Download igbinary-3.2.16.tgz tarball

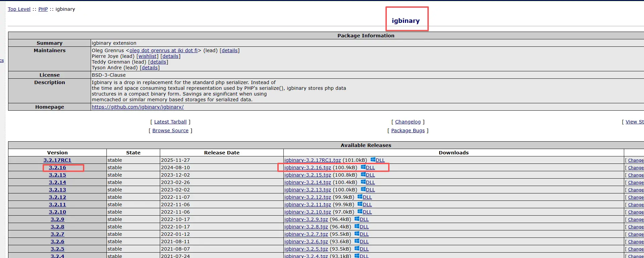pyautogui.click(x=308, y=168)
